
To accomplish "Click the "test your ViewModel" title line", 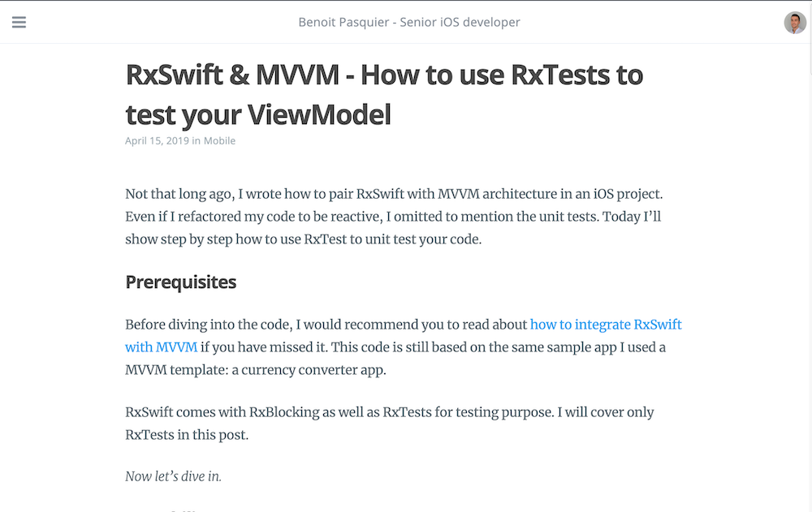I will point(257,115).
